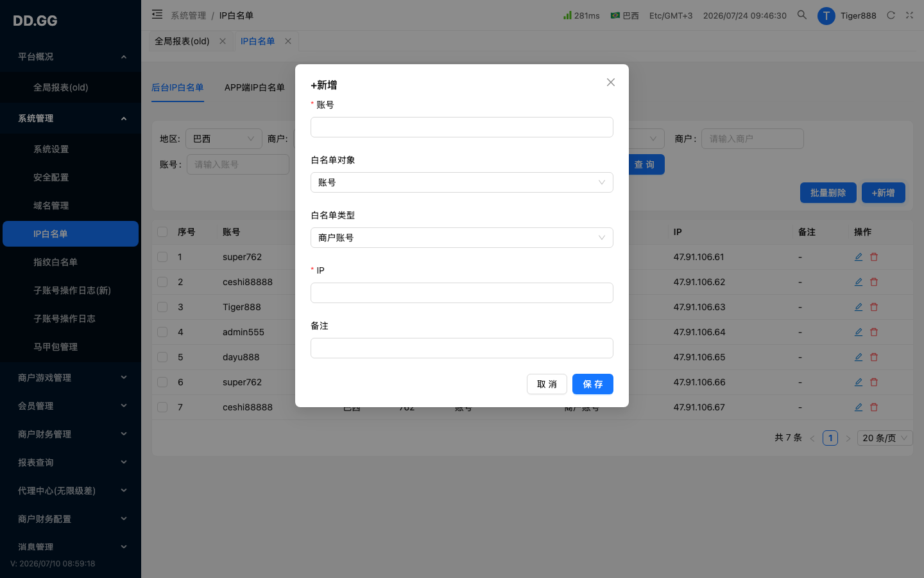Go to previous page arrow in pagination

[x=812, y=438]
